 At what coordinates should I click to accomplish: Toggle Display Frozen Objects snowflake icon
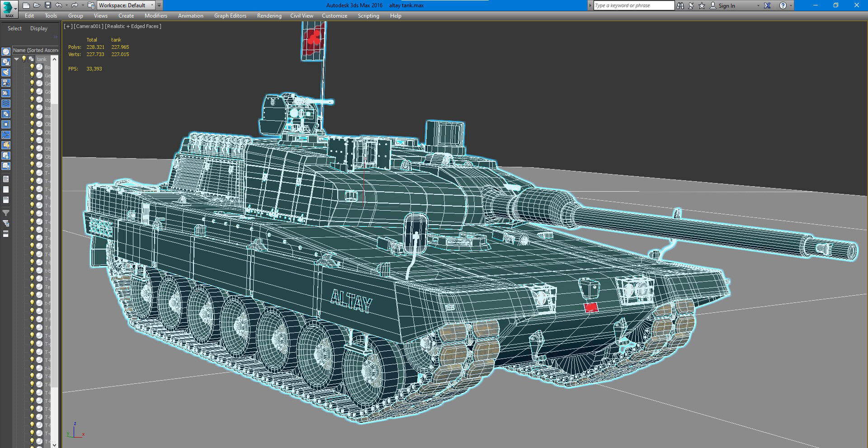coord(6,156)
